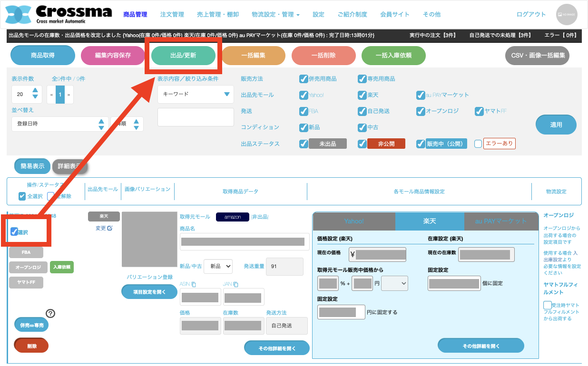Check the 受注時ヤマトフルフィルメント checkbox
This screenshot has height=366, width=588.
tap(548, 305)
